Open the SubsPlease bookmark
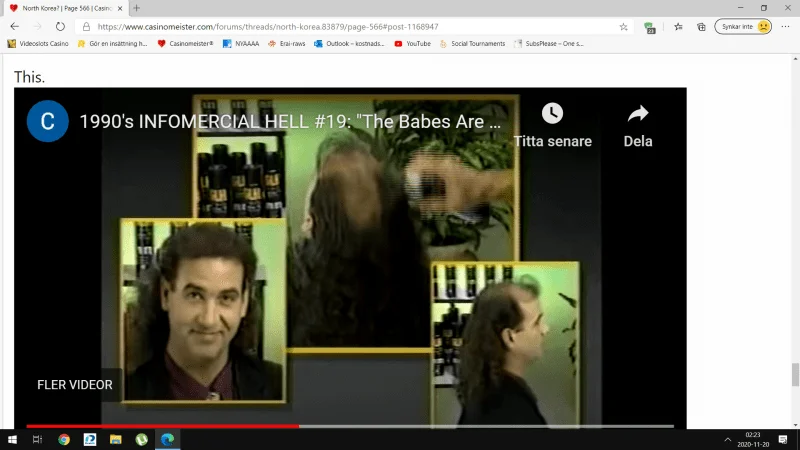Screen dimensions: 800x450 pyautogui.click(x=549, y=44)
